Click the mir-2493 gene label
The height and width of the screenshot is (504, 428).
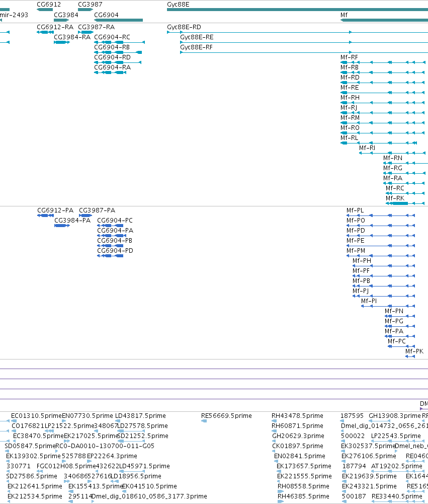click(x=14, y=15)
